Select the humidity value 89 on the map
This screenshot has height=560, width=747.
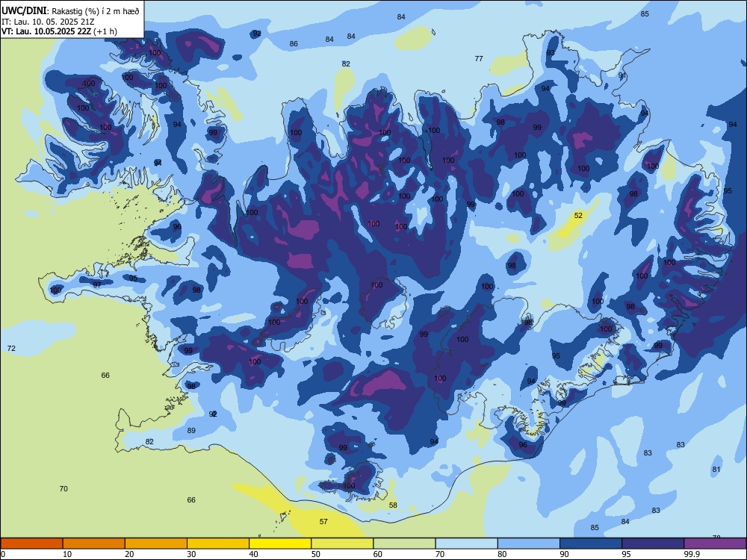tap(191, 431)
